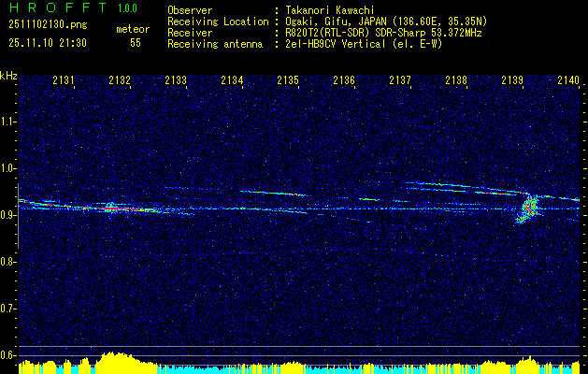This screenshot has height=374, width=588.
Task: Select the 2140 time marker
Action: click(568, 79)
